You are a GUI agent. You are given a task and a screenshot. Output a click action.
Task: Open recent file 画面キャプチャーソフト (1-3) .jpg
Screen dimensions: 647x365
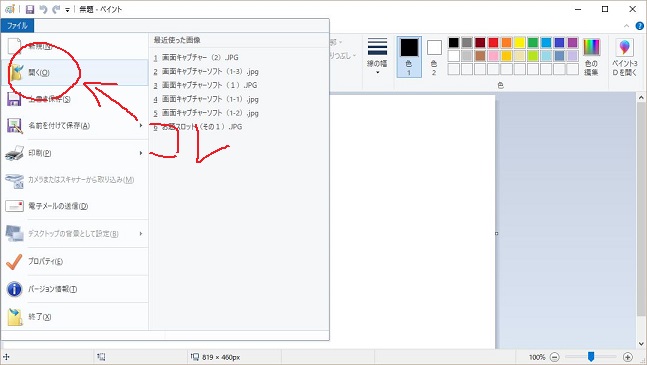tap(206, 71)
